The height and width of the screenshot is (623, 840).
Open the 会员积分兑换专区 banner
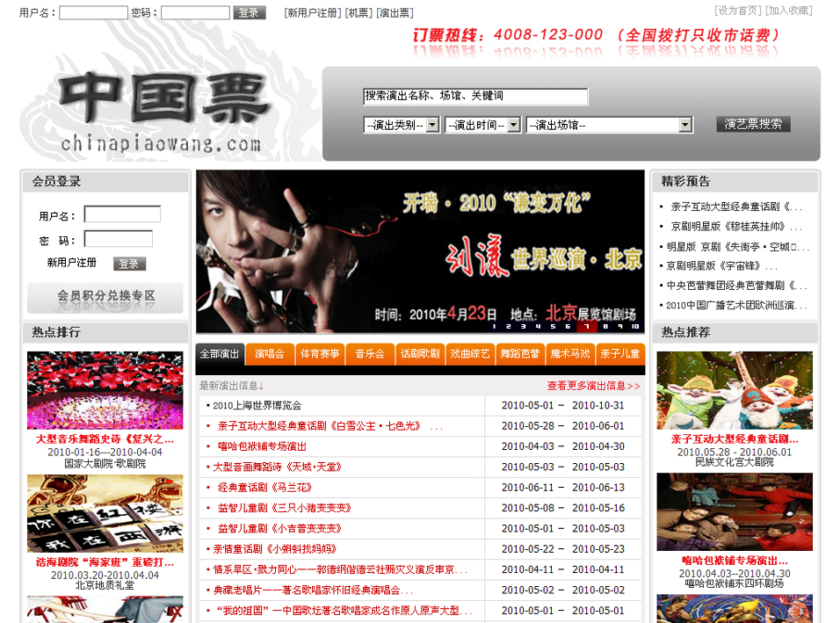(x=105, y=298)
